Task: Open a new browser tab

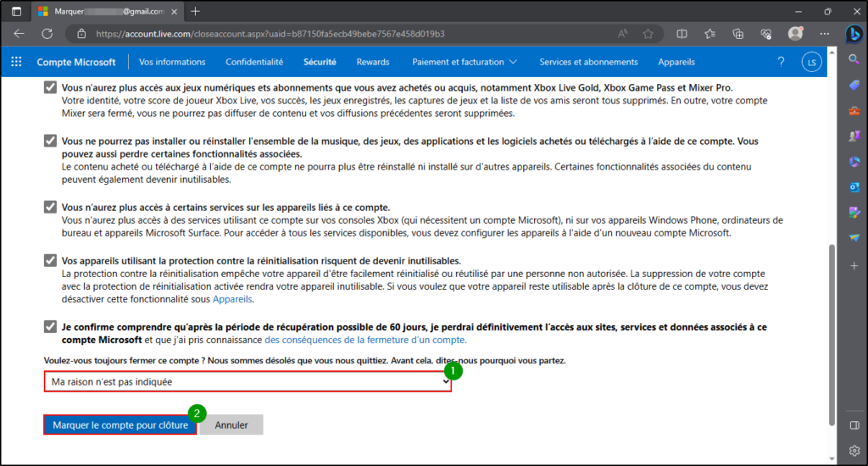Action: [x=196, y=11]
